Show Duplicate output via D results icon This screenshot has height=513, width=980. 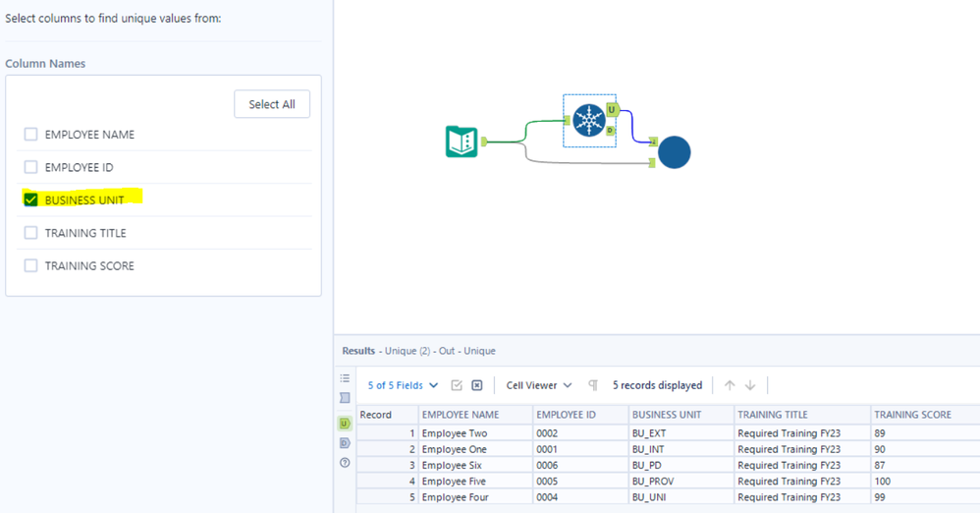pyautogui.click(x=345, y=443)
